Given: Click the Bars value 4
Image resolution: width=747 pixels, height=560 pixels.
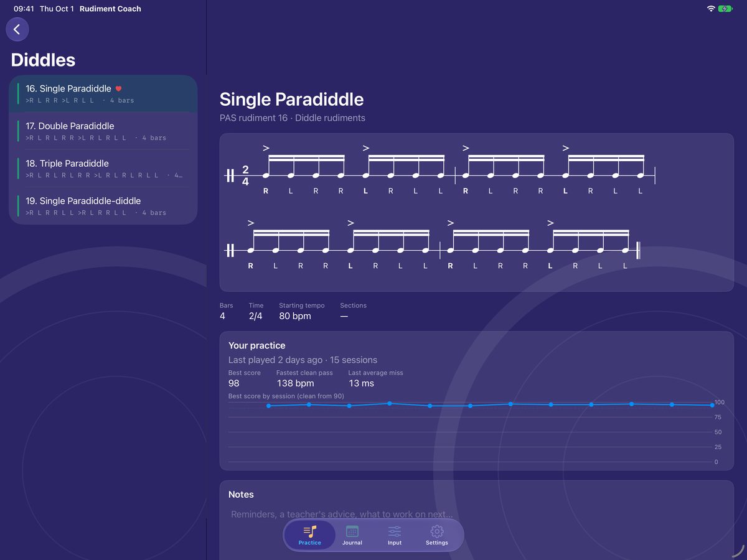Looking at the screenshot, I should 222,316.
